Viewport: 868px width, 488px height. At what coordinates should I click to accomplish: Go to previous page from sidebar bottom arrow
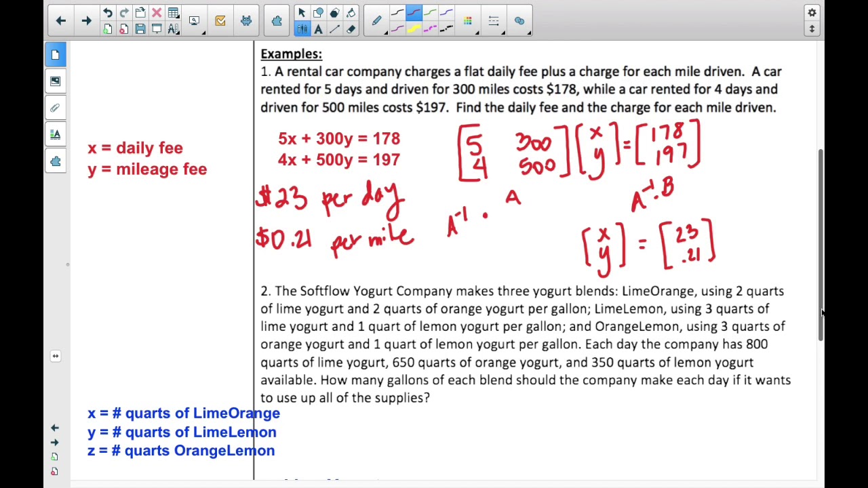coord(55,428)
